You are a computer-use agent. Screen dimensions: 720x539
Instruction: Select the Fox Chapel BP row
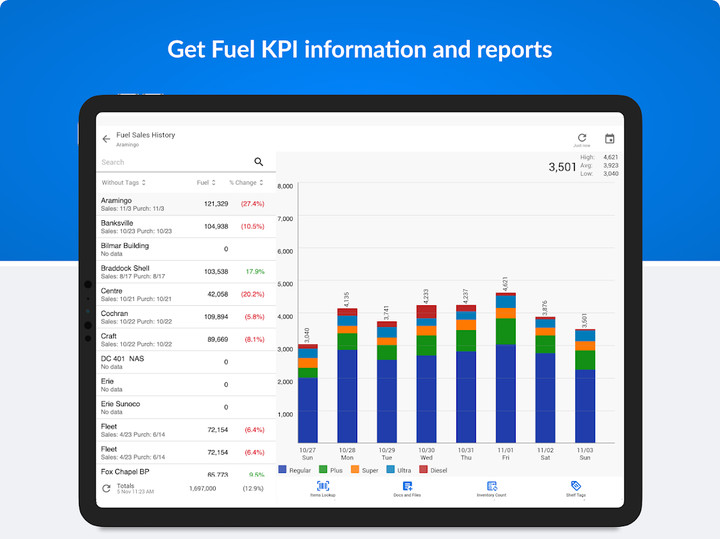(x=186, y=472)
